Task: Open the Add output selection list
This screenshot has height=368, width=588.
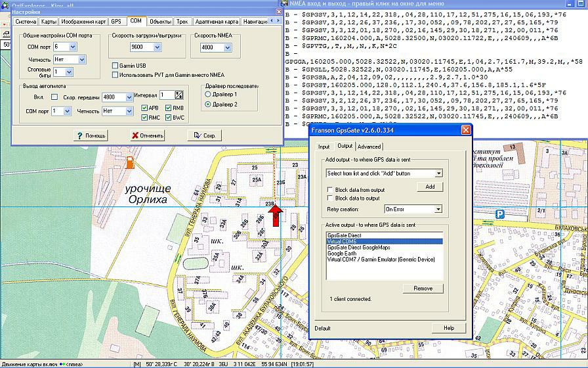Action: [x=438, y=173]
